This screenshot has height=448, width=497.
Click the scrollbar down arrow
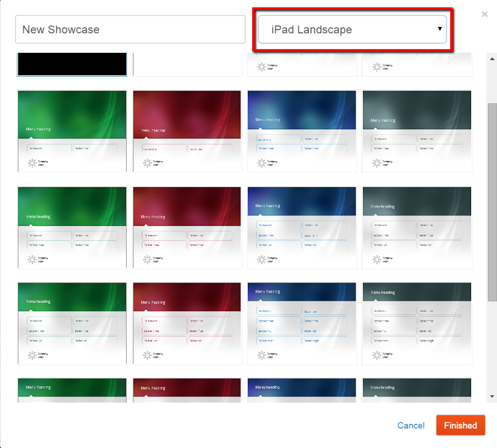pos(491,394)
